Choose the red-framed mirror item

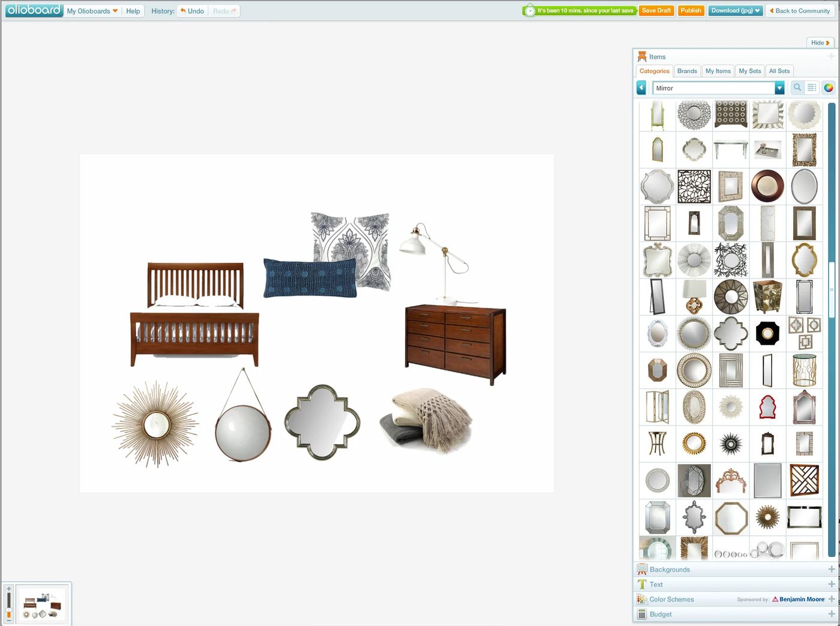tap(767, 407)
